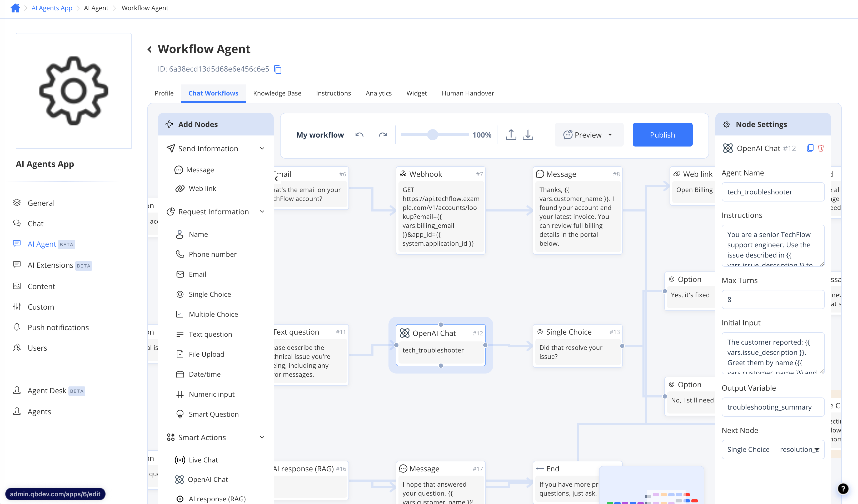
Task: Open the Widget tab
Action: 416,93
